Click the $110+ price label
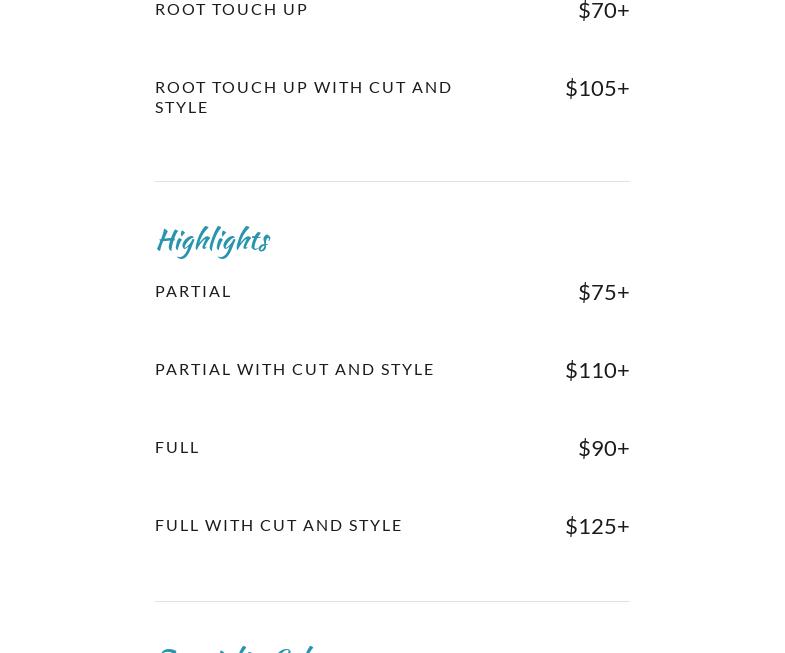The height and width of the screenshot is (653, 785). [x=597, y=369]
